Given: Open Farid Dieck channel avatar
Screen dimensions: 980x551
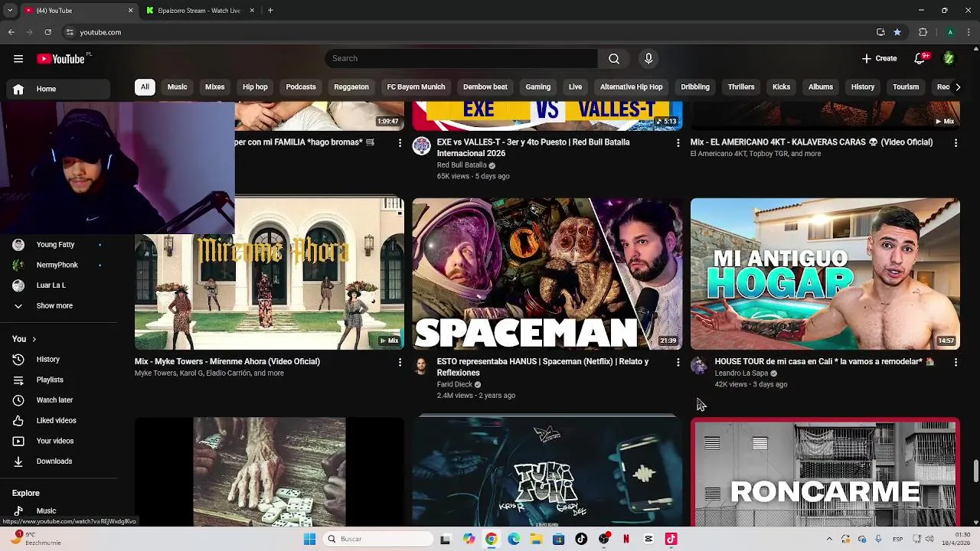Looking at the screenshot, I should pyautogui.click(x=422, y=366).
